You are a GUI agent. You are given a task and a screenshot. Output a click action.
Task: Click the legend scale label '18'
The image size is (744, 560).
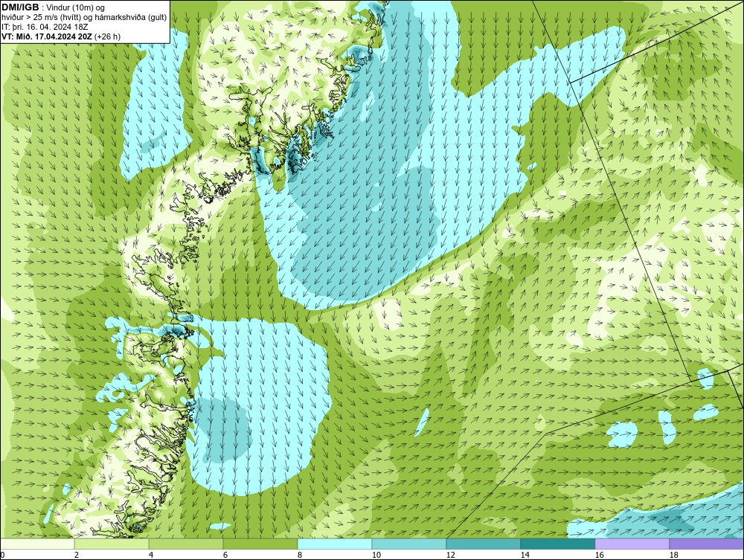click(674, 555)
